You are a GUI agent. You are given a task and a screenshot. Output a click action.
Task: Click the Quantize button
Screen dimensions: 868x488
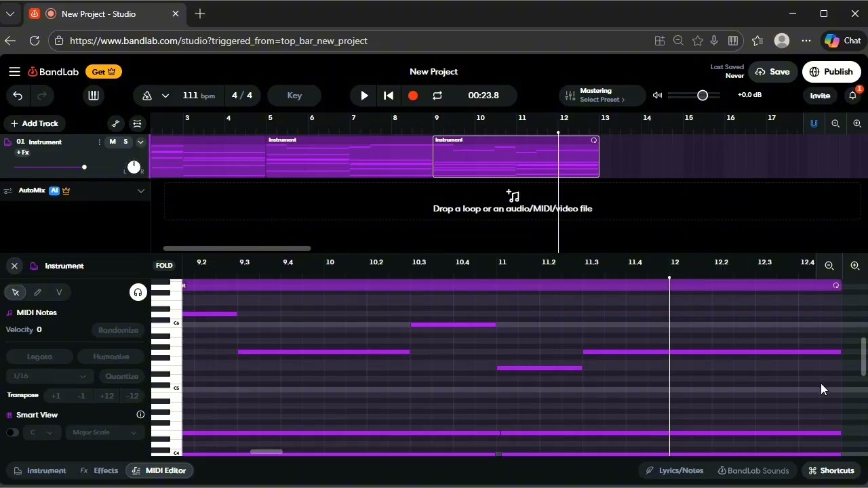point(122,376)
